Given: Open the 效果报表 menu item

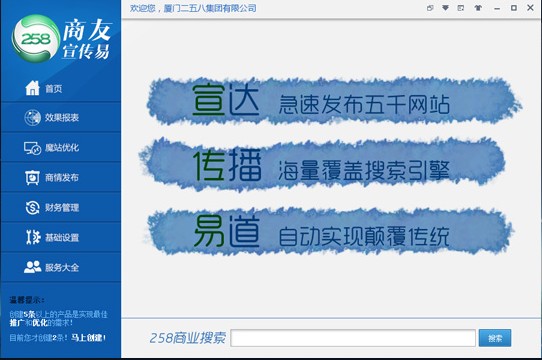Looking at the screenshot, I should (61, 118).
